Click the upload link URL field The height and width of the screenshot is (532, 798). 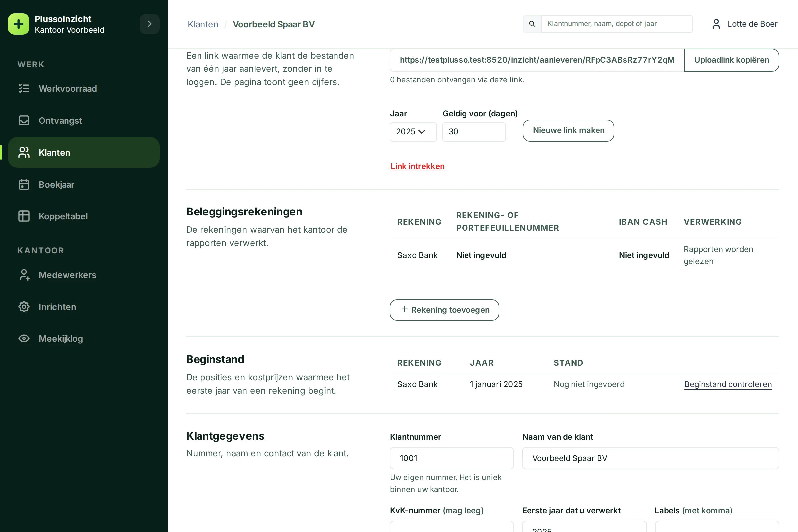(x=537, y=60)
